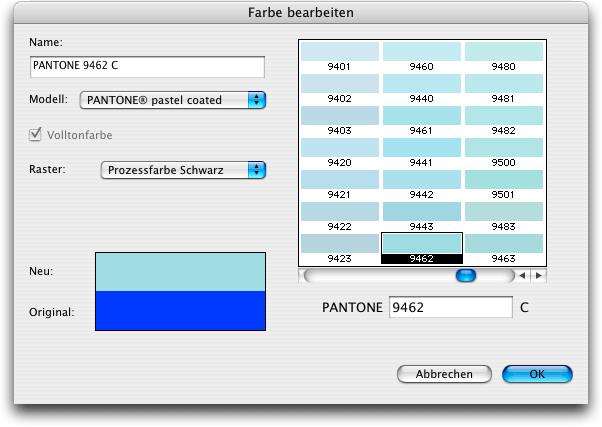Screen dimensions: 602x427
Task: Select Pantone swatch 9402
Action: (x=339, y=89)
